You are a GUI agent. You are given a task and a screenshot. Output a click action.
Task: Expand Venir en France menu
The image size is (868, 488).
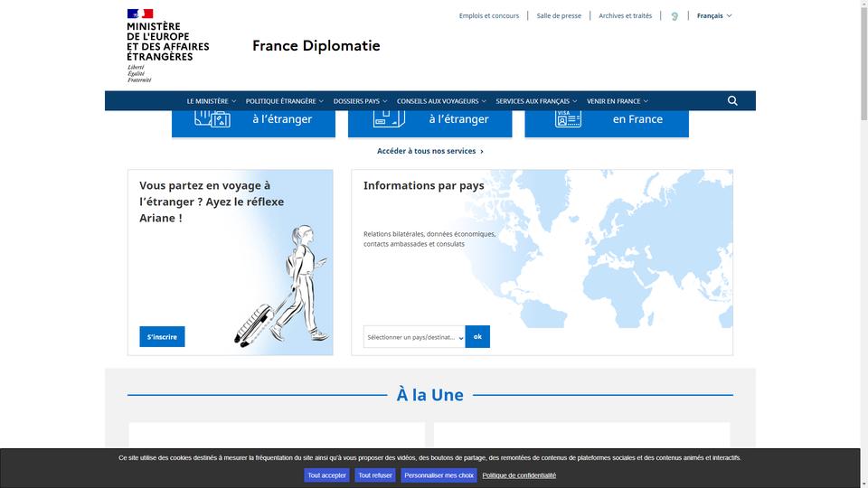[x=618, y=101]
